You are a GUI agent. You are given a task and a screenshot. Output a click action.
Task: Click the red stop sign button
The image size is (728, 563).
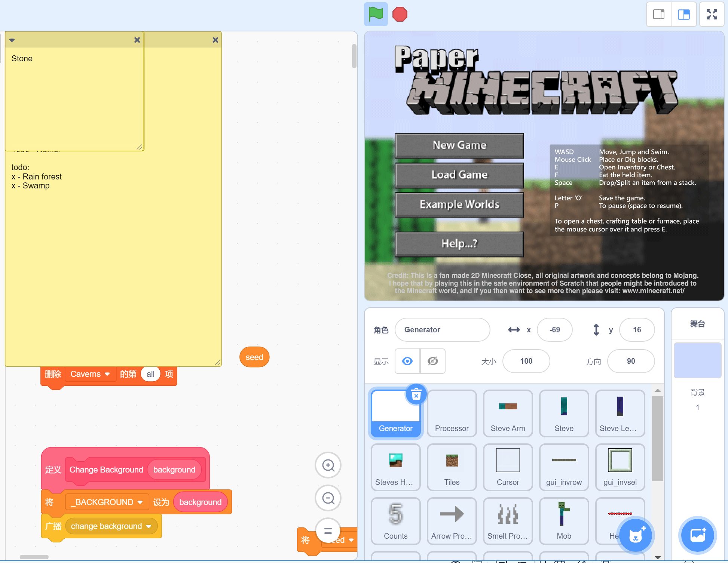(x=400, y=14)
